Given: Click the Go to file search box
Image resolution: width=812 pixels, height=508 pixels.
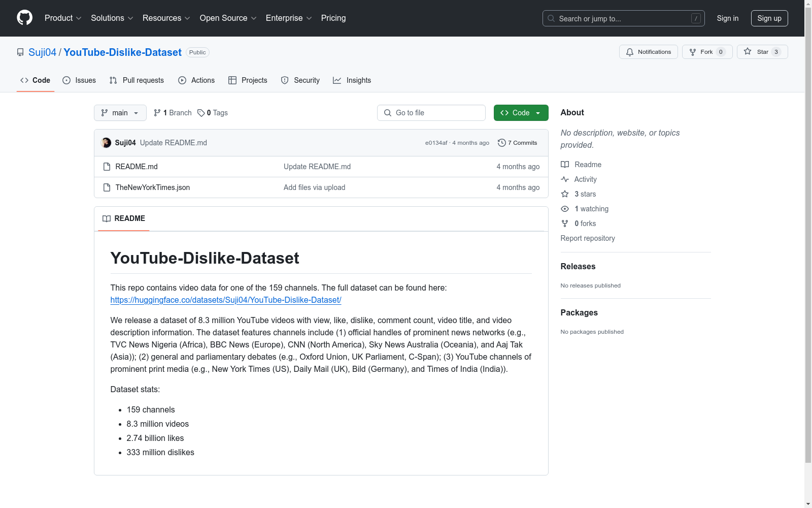Looking at the screenshot, I should point(431,113).
